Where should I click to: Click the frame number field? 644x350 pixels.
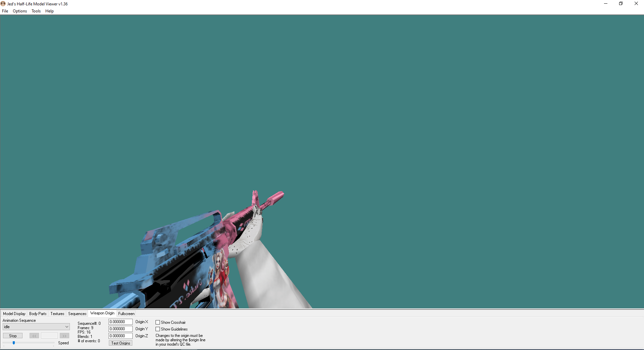point(49,336)
